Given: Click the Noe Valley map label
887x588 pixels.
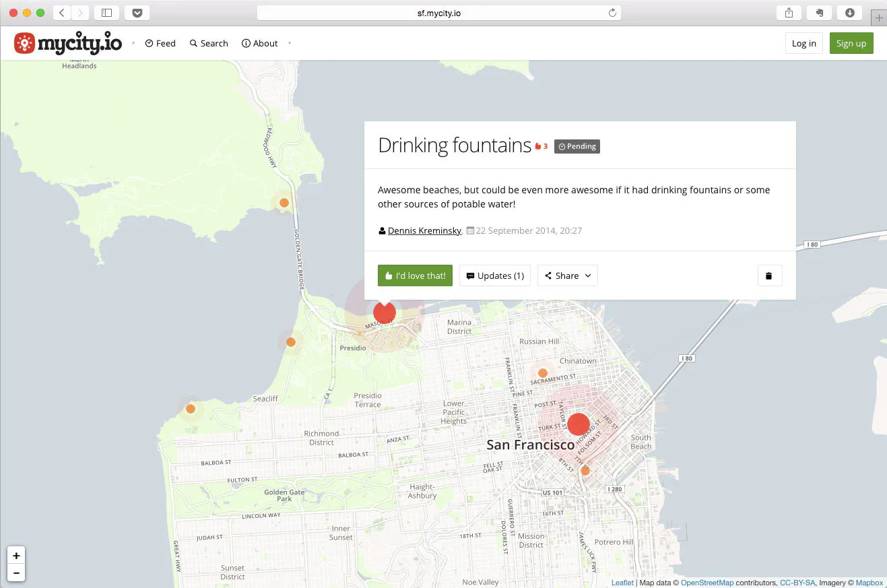Looking at the screenshot, I should click(481, 582).
